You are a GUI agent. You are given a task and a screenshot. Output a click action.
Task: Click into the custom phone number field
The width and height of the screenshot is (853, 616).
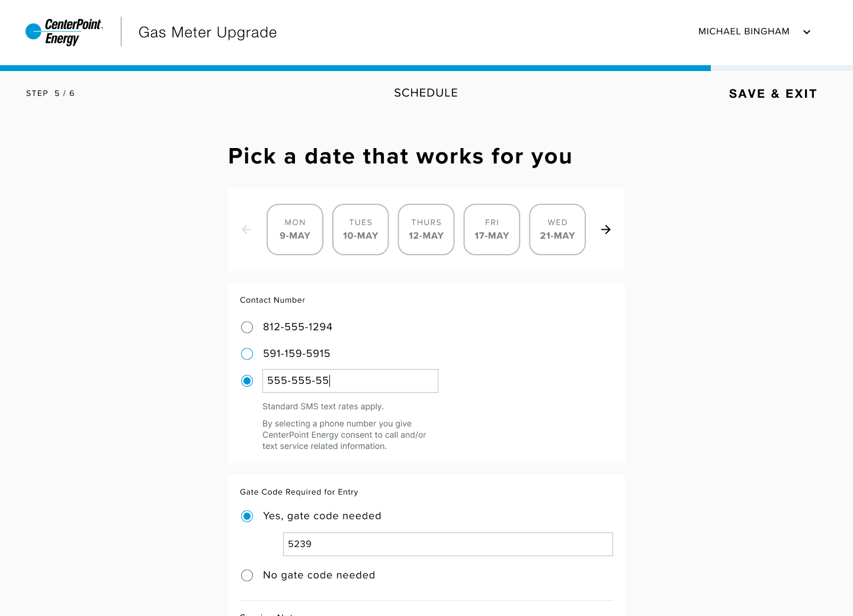click(x=350, y=381)
